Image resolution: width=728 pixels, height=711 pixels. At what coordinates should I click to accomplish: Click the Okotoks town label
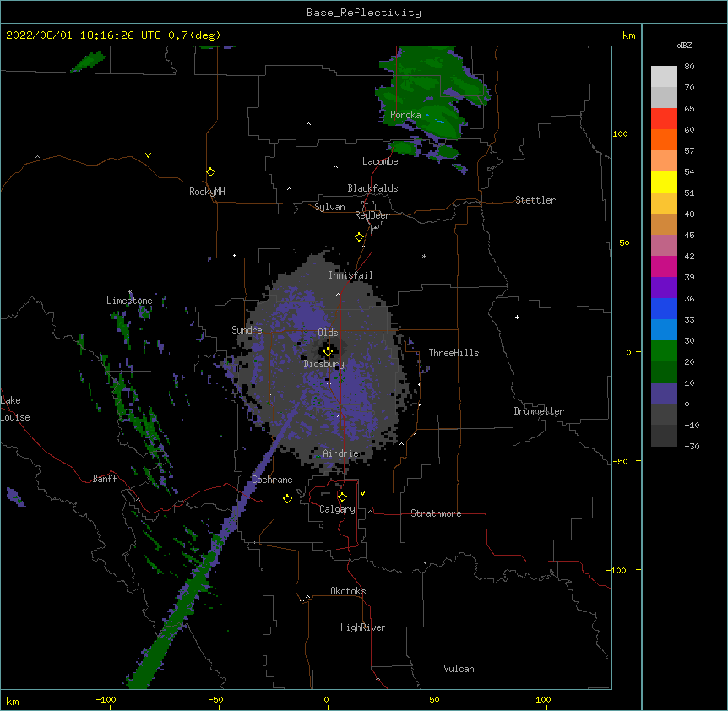point(348,591)
